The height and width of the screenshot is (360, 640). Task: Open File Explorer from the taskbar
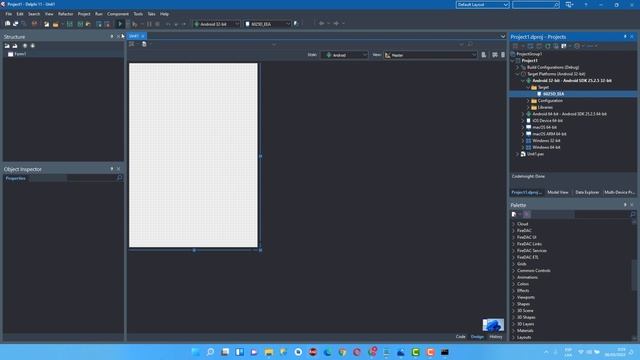[269, 352]
